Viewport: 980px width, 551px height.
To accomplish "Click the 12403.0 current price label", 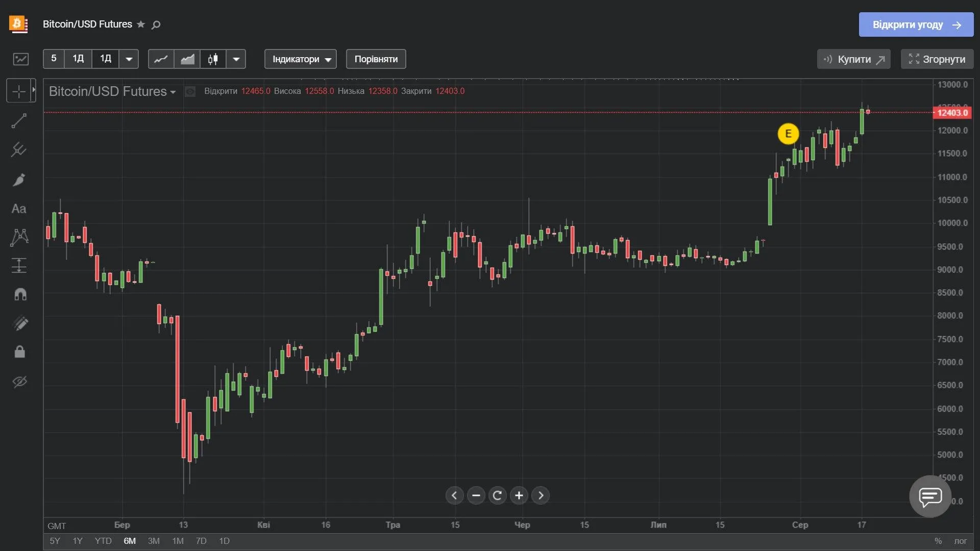I will pyautogui.click(x=952, y=113).
